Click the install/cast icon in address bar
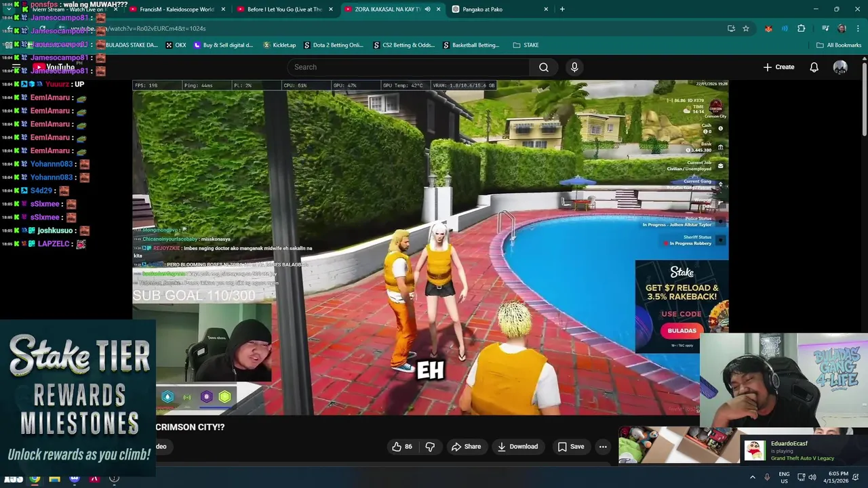 731,28
